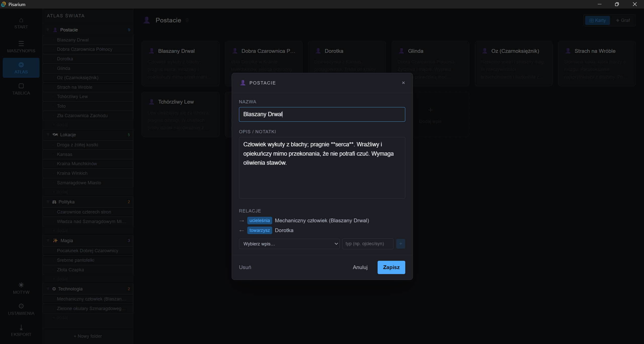
Task: Click the EKSPORT download icon
Action: click(x=21, y=327)
